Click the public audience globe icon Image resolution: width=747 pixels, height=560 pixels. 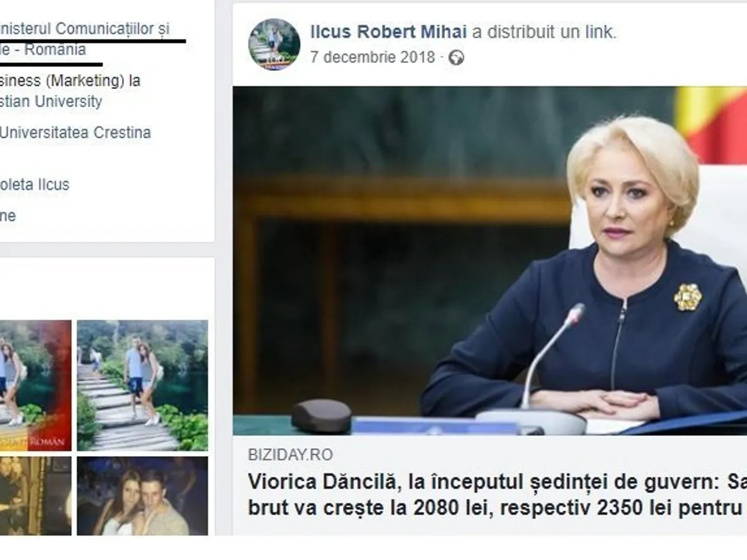tap(456, 58)
